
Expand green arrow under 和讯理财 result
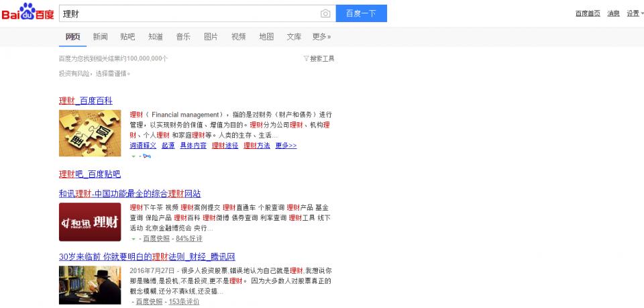point(133,239)
